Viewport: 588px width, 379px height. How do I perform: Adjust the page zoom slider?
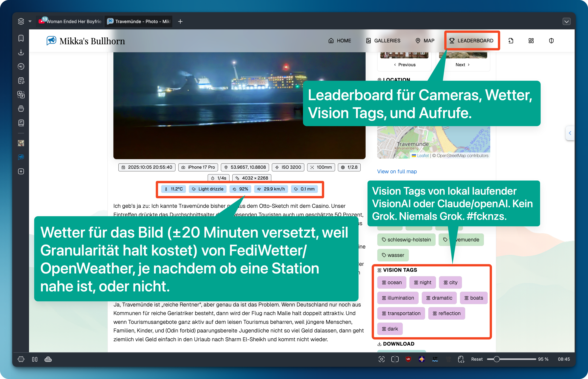click(x=497, y=359)
